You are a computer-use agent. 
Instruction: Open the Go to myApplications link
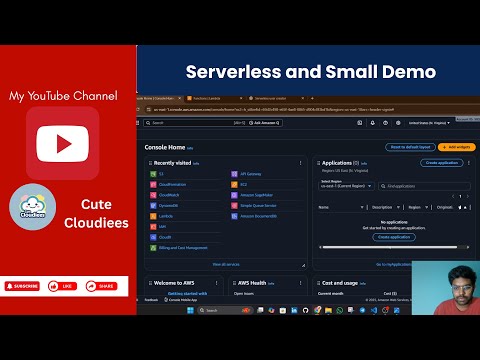click(393, 264)
